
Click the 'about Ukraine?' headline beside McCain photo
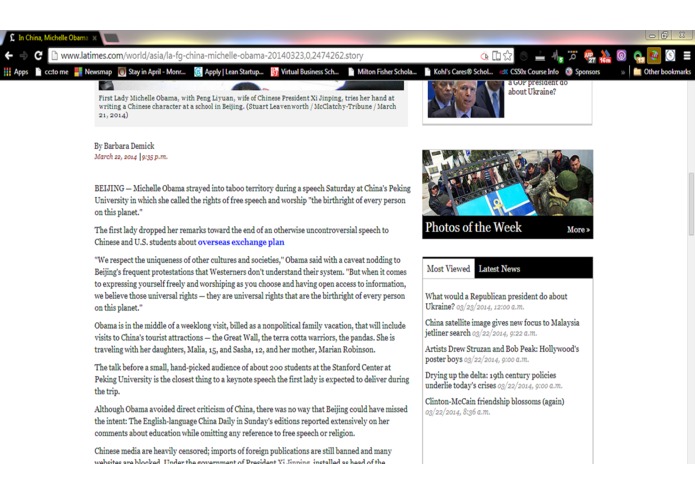pos(532,92)
